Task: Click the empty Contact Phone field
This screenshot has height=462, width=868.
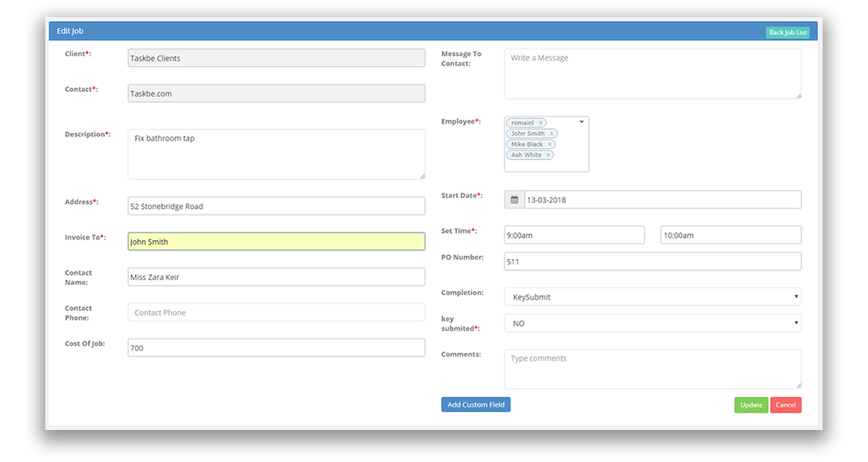Action: tap(276, 312)
